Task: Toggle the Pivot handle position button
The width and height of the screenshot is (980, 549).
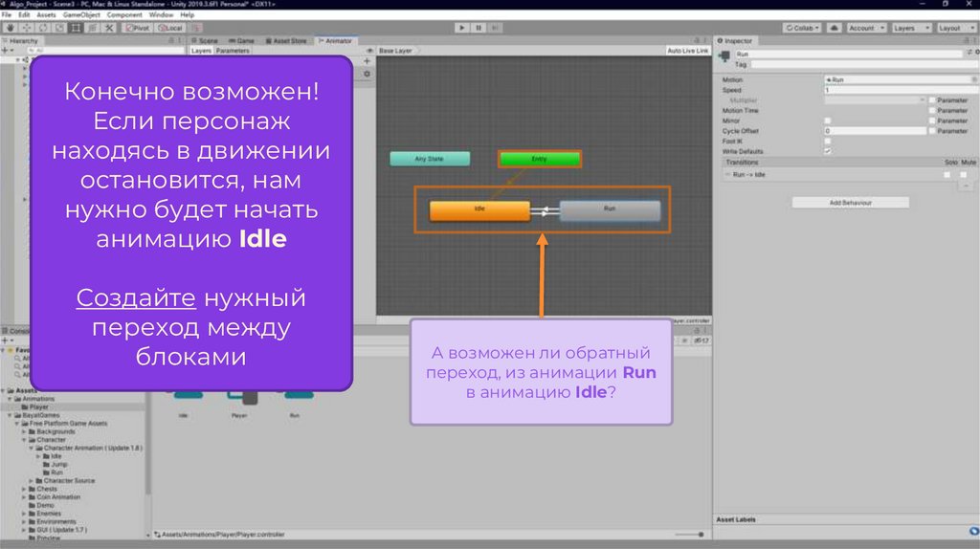Action: coord(137,28)
